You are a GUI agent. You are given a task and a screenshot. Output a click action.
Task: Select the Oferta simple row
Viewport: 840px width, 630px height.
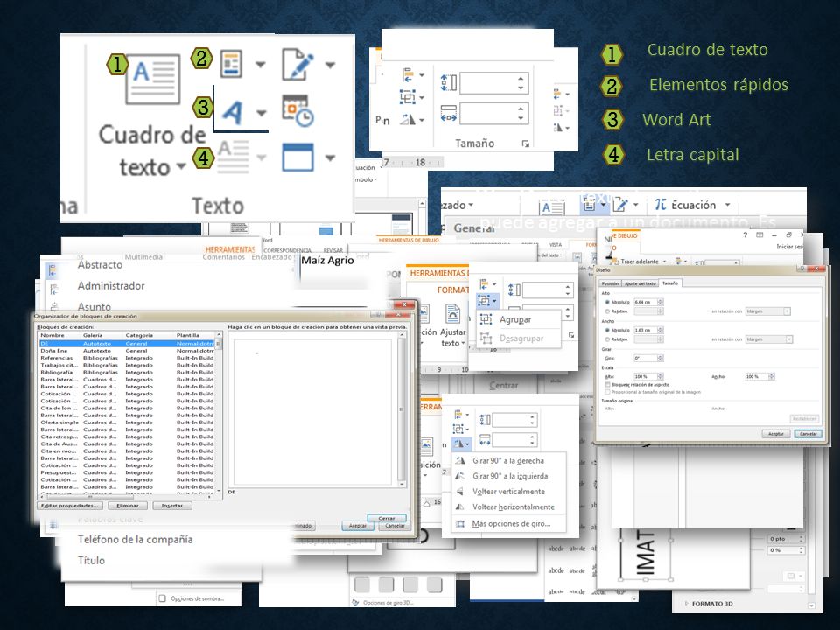point(127,423)
